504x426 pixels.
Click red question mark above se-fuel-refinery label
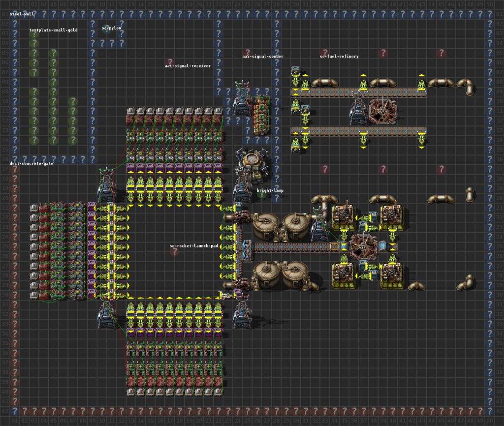(325, 52)
